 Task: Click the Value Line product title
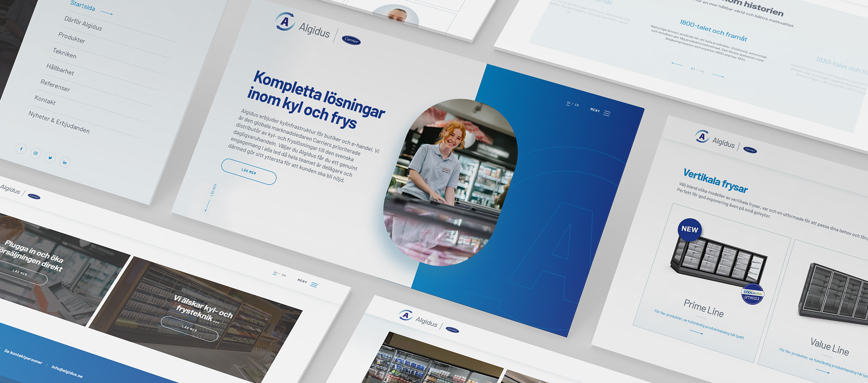pyautogui.click(x=829, y=346)
